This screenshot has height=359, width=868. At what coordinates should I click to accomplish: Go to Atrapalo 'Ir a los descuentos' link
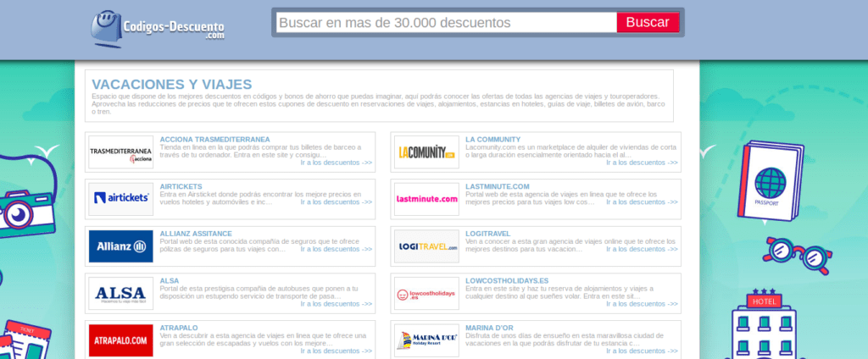(x=336, y=351)
